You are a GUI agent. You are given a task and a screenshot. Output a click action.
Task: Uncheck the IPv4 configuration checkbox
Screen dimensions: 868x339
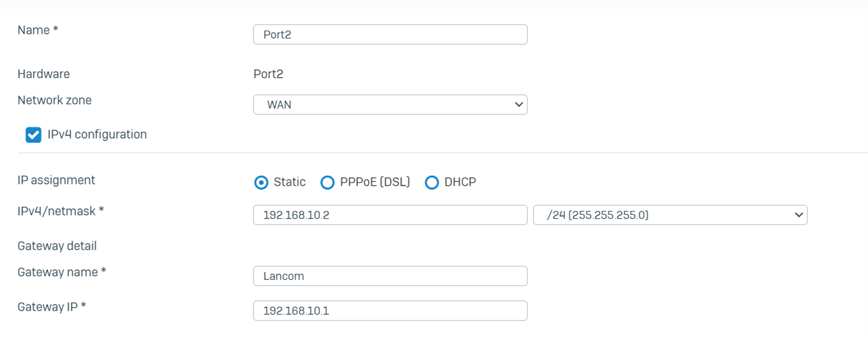33,135
